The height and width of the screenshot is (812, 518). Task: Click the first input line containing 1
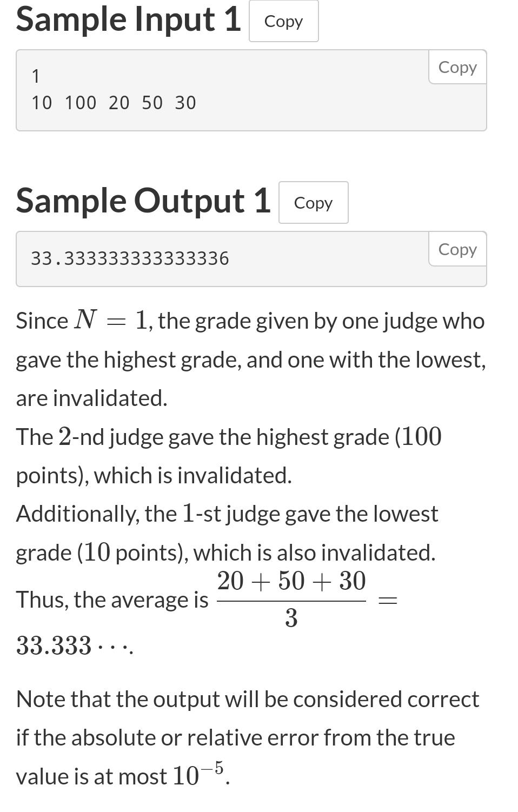point(36,76)
